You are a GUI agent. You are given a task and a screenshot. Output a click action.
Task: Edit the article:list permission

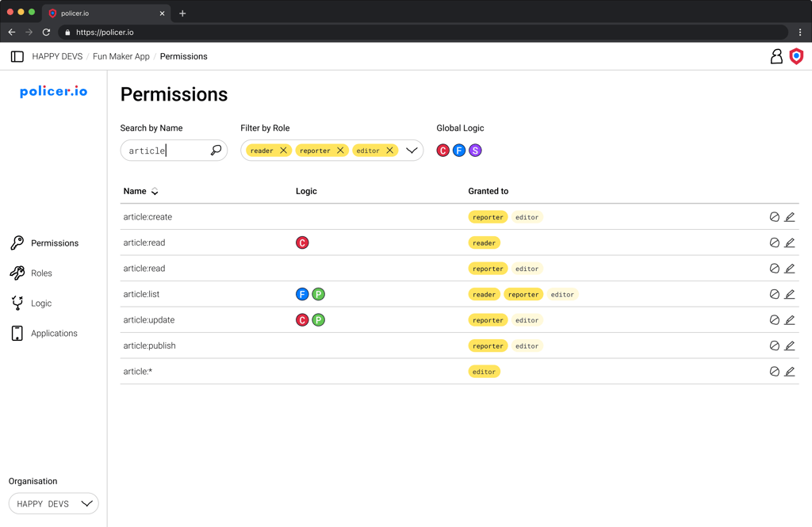click(x=789, y=294)
